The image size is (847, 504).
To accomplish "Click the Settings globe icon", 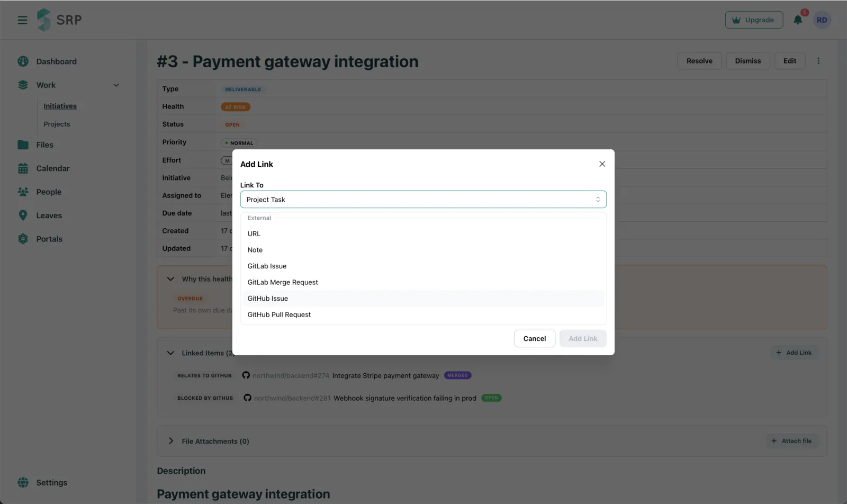I will (23, 482).
